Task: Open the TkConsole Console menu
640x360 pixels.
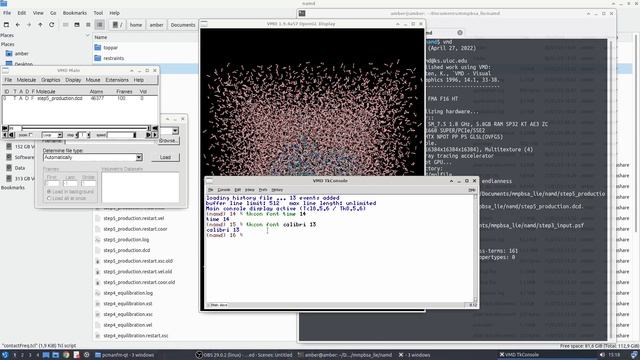Action: (x=224, y=190)
